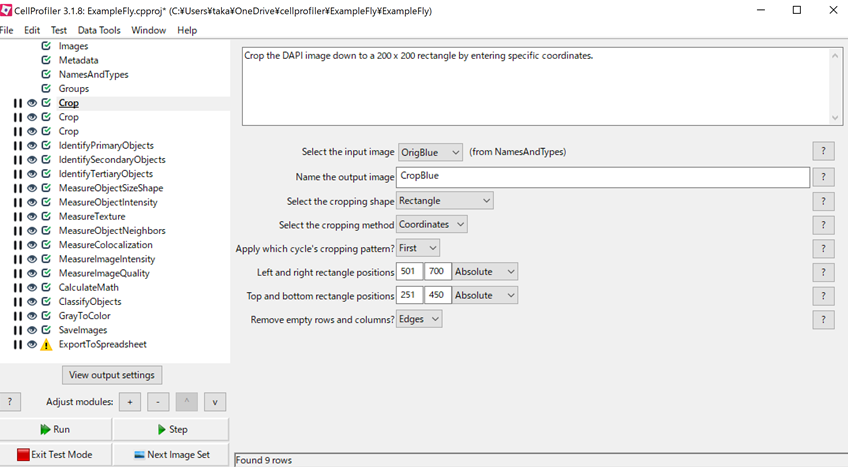Viewport: 848px width, 467px height.
Task: Disable the MeasureImageIntensity module checkbox
Action: click(x=47, y=259)
